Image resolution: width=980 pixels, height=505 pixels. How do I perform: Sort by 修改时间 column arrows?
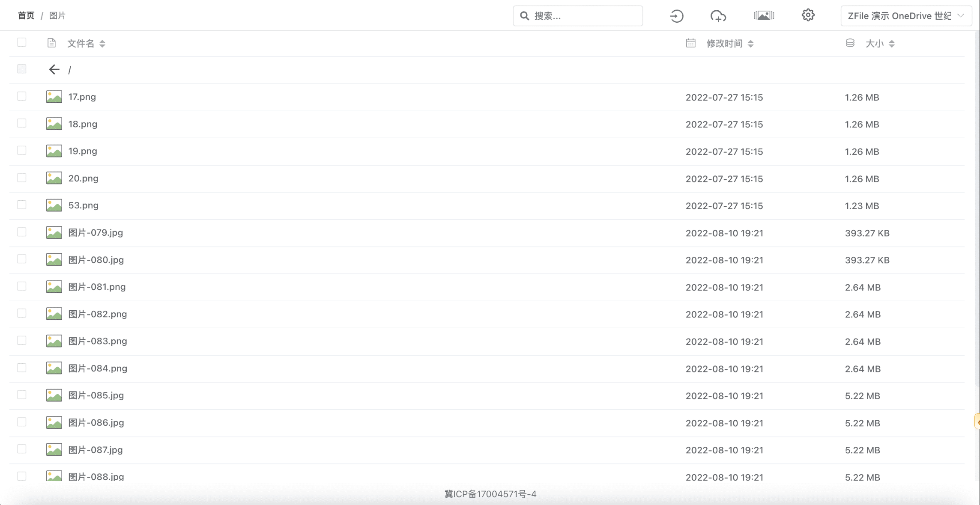[750, 44]
